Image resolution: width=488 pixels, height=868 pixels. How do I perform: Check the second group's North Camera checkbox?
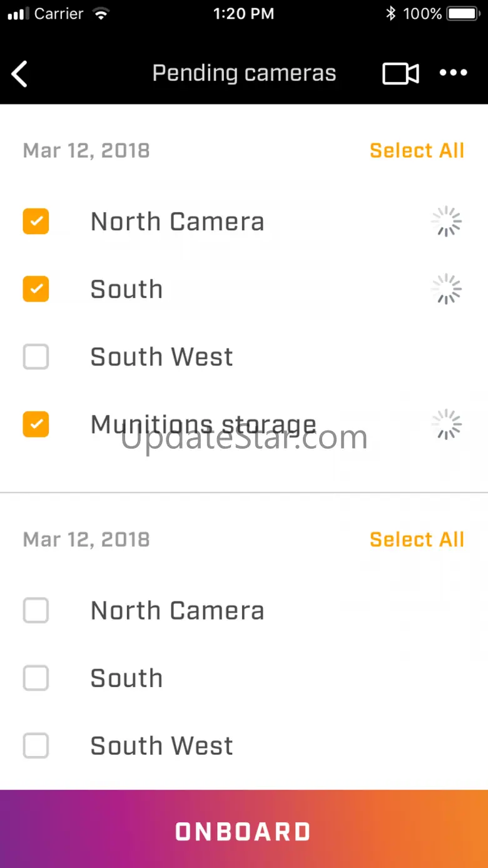[36, 611]
